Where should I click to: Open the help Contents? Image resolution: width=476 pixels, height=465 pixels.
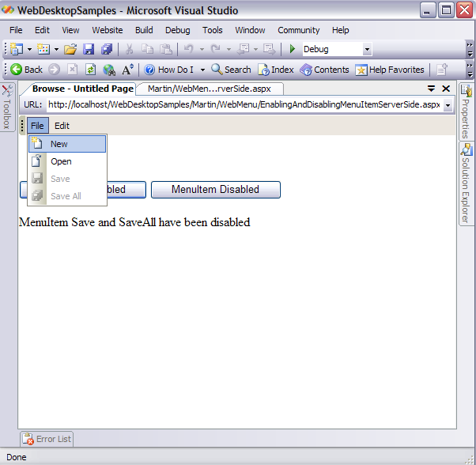tap(324, 70)
